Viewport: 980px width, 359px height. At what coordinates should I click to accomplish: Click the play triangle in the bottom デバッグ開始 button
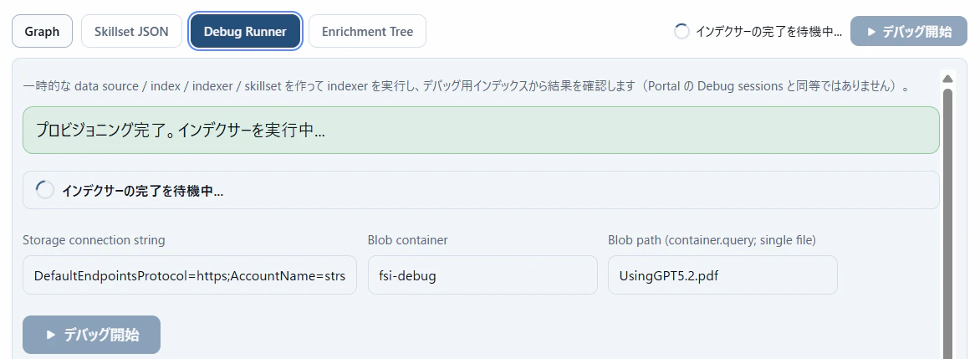tap(51, 335)
